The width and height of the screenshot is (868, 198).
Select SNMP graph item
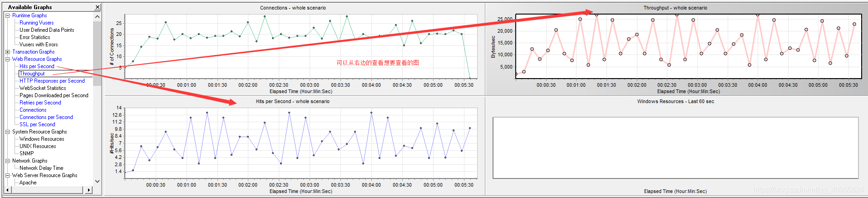click(26, 153)
